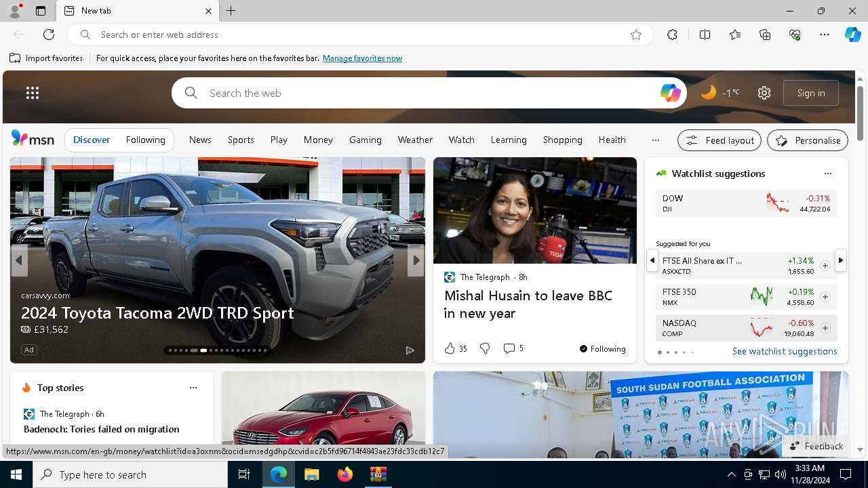Open the 2024 Toyota Tacoma ad headline

click(157, 312)
